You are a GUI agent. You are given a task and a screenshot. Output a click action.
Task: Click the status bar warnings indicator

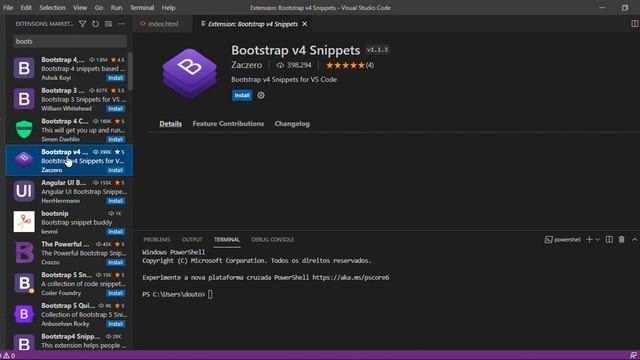(9, 356)
